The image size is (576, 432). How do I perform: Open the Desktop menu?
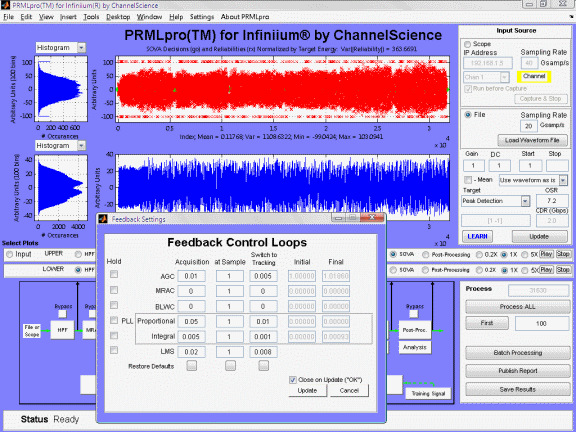point(118,17)
